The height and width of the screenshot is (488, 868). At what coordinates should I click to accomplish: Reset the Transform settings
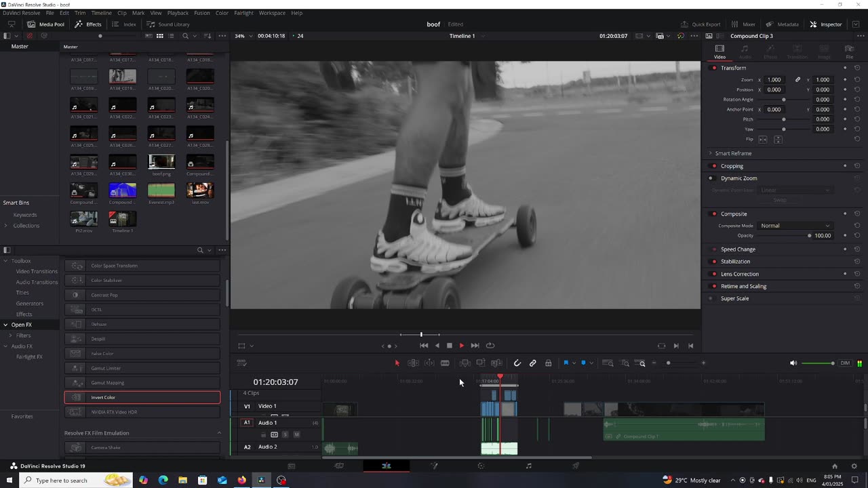(857, 68)
